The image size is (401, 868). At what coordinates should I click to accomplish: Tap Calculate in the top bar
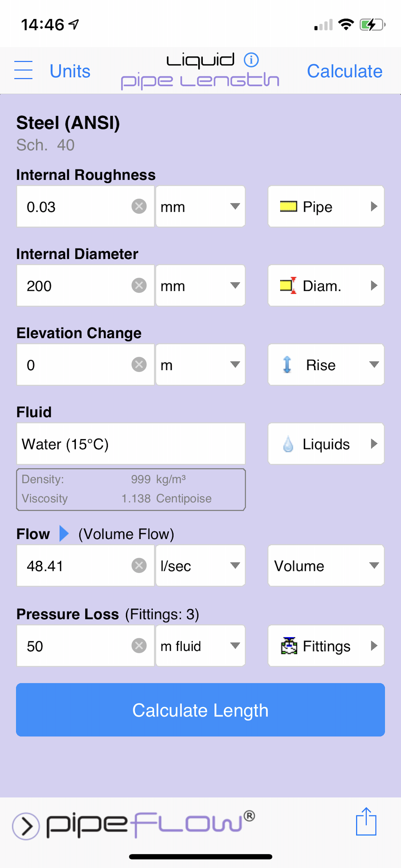tap(344, 71)
